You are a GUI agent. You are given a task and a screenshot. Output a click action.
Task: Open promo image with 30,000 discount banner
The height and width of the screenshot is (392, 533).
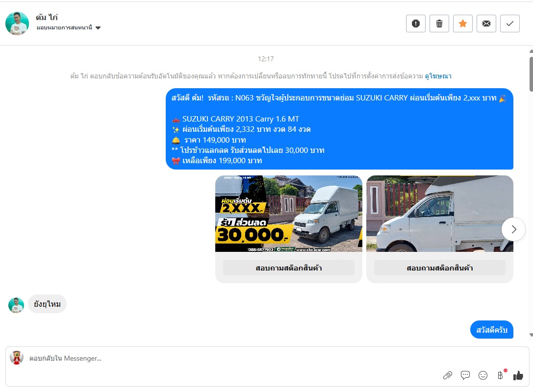(x=289, y=214)
